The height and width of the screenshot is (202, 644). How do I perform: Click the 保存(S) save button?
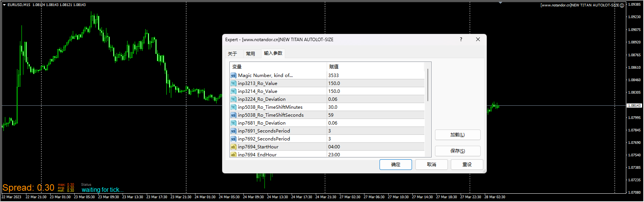[458, 151]
